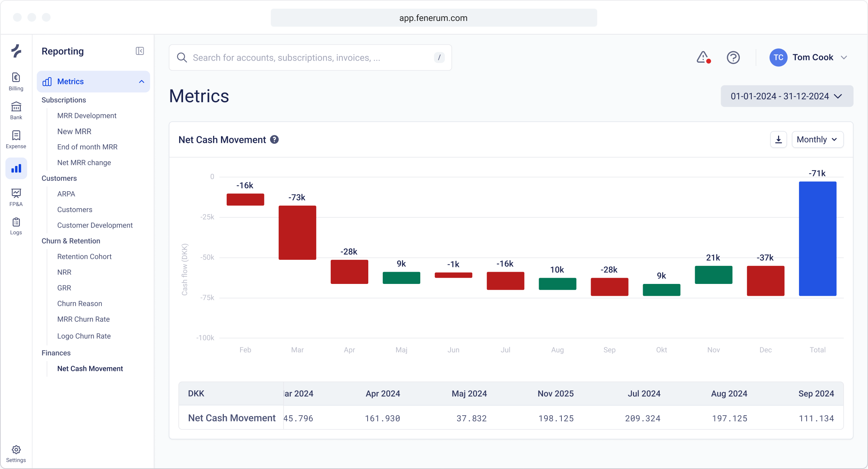Open the help question mark icon

[733, 57]
